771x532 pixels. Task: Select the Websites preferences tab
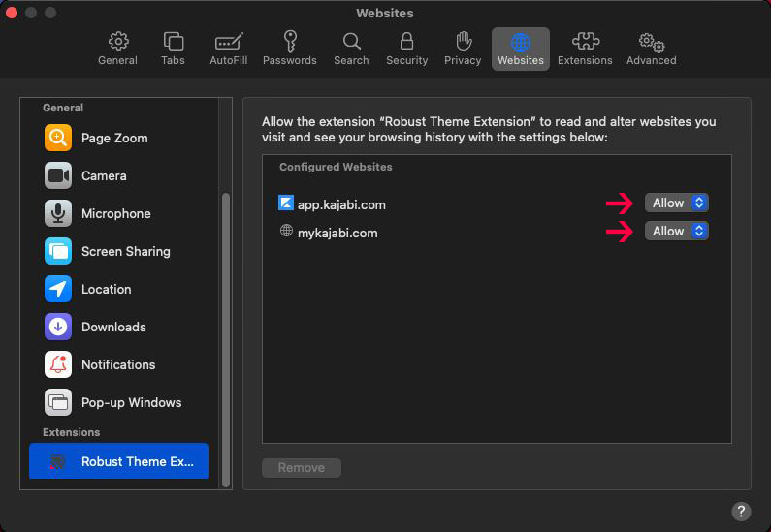[521, 48]
